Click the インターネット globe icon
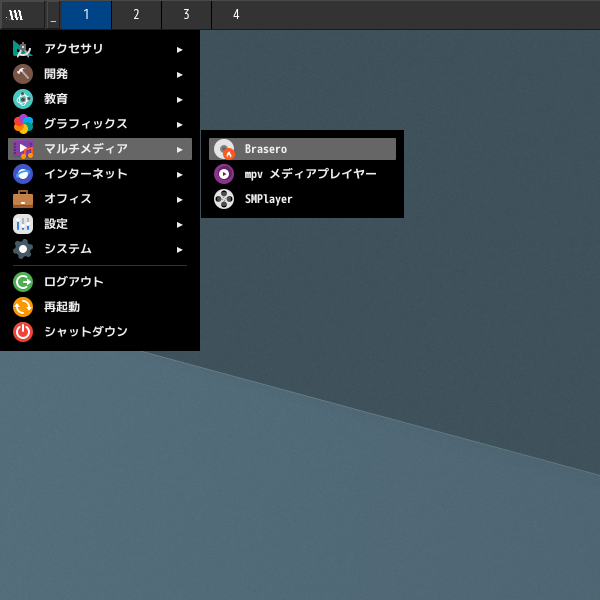The image size is (600, 600). 23,174
